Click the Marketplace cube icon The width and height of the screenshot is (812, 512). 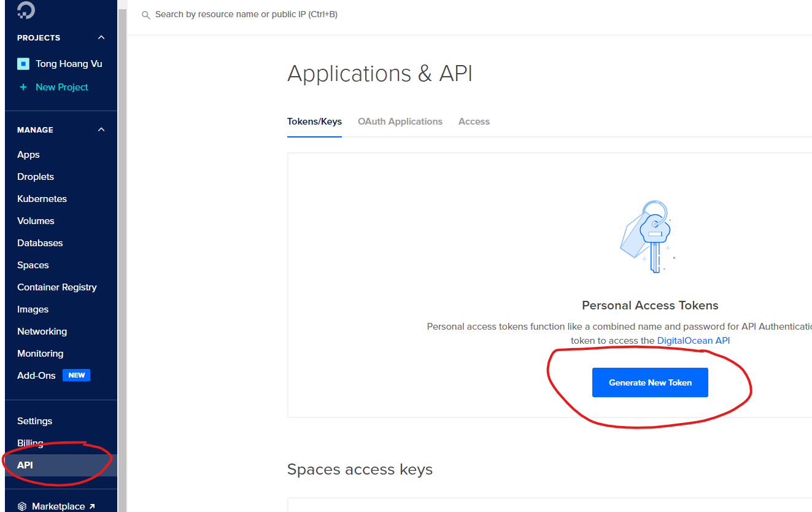22,506
